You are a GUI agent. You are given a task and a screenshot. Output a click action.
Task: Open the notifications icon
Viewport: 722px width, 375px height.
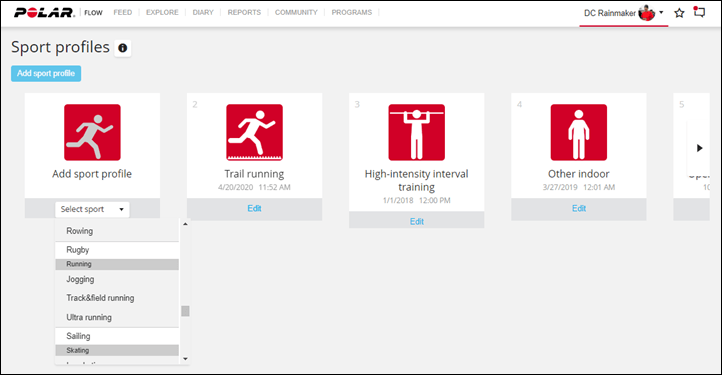pos(699,12)
